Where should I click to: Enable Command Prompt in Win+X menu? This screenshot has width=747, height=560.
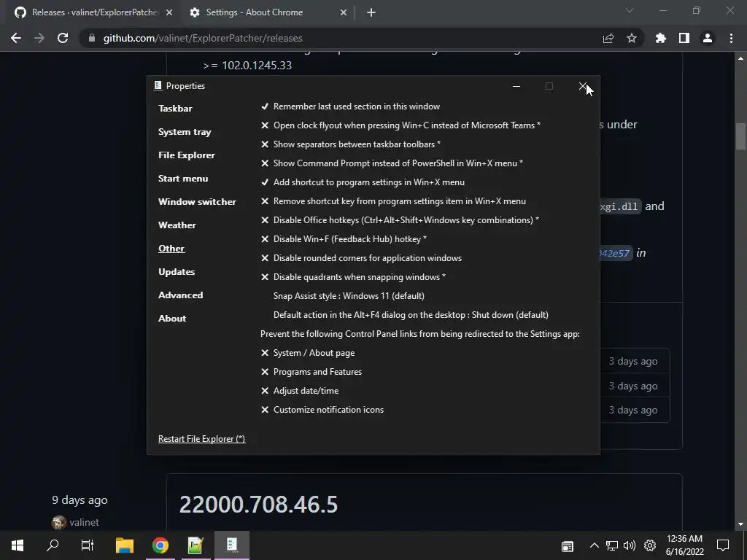392,163
